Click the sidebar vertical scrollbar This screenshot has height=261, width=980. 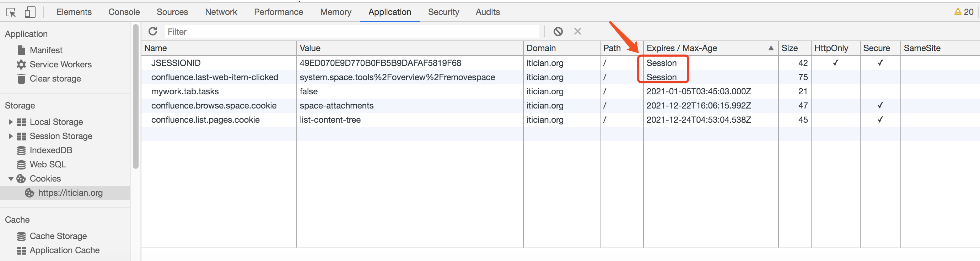tap(135, 95)
